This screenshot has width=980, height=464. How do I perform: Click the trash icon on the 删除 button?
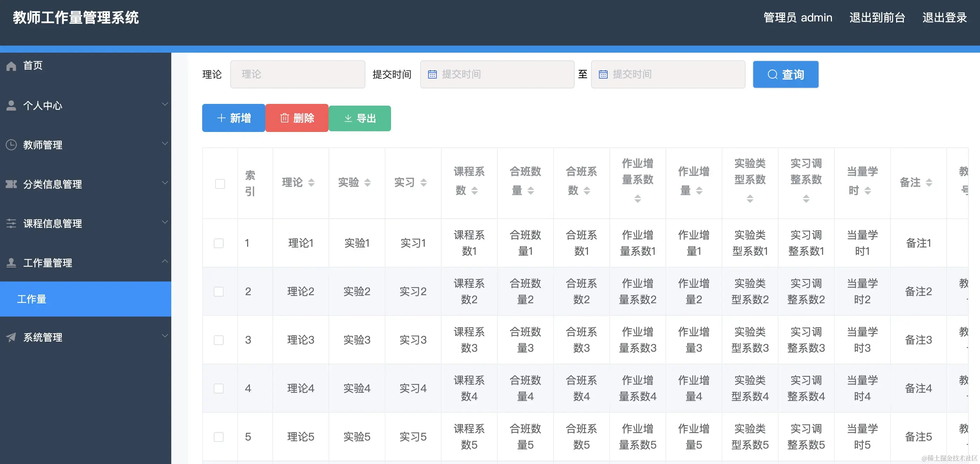click(x=285, y=118)
